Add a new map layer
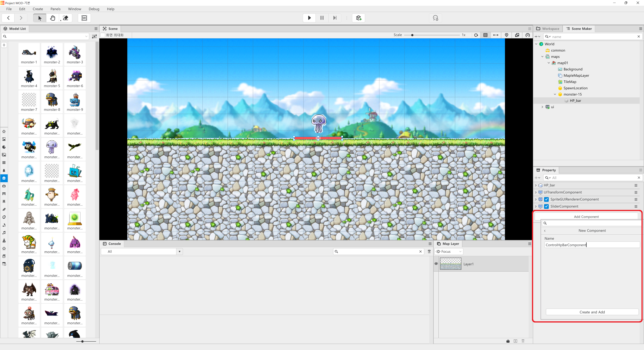 515,341
